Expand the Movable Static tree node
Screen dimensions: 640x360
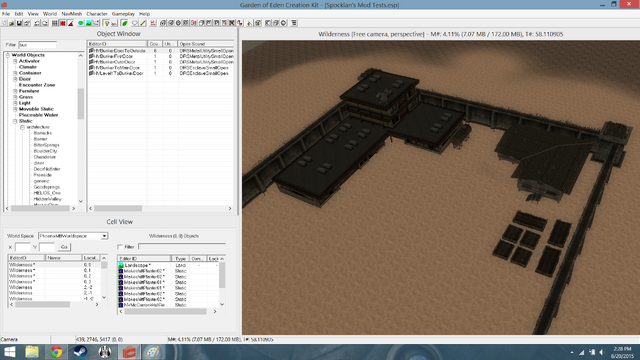[x=15, y=109]
